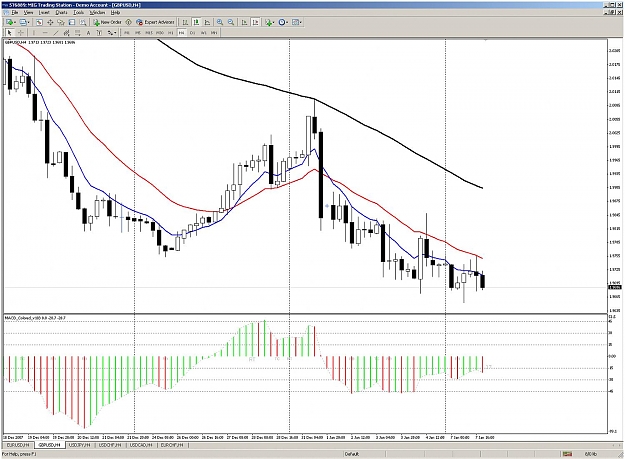The image size is (625, 459).
Task: Select the text tool A
Action: point(88,33)
